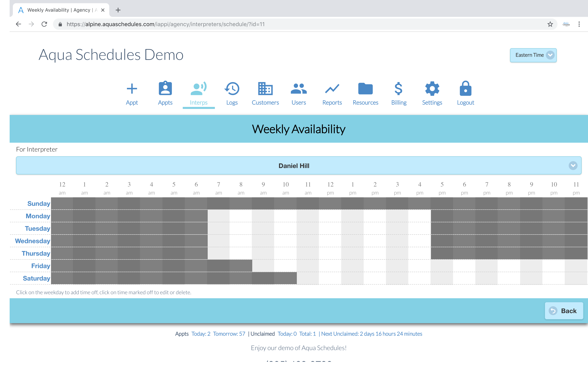This screenshot has width=588, height=373.
Task: Open the Tomorrow: 57 appointments link
Action: (x=229, y=334)
